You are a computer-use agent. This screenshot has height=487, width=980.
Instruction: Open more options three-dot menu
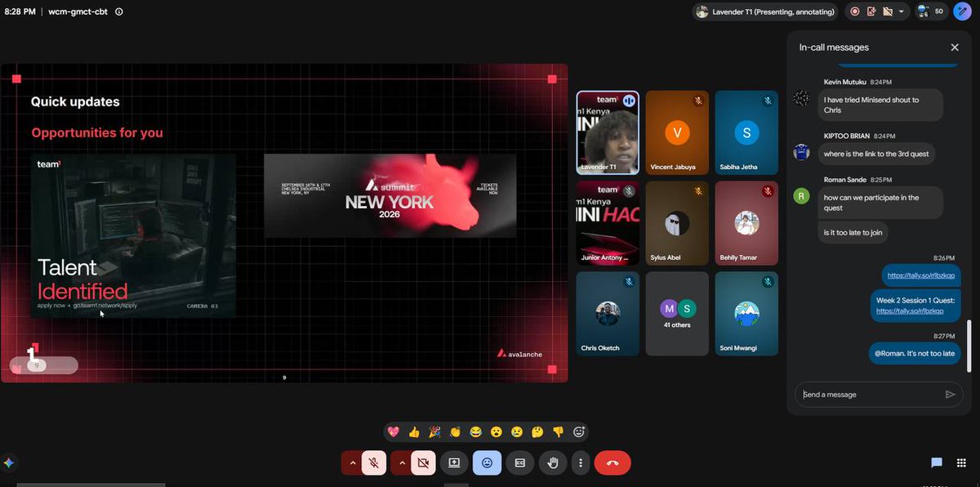(581, 463)
